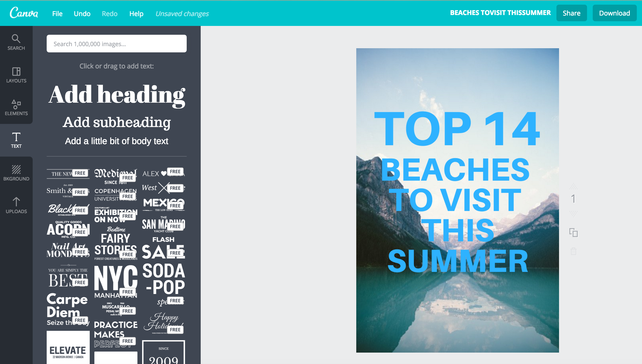The height and width of the screenshot is (364, 642).
Task: Move page down with arrow icon
Action: (x=574, y=214)
